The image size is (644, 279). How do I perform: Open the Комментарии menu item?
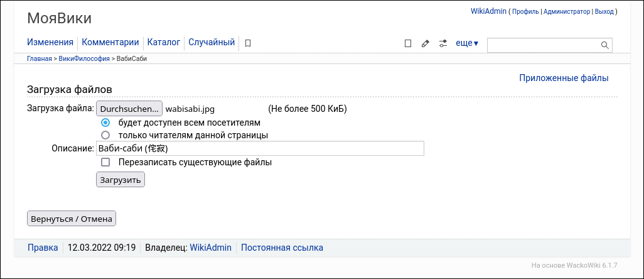(110, 42)
